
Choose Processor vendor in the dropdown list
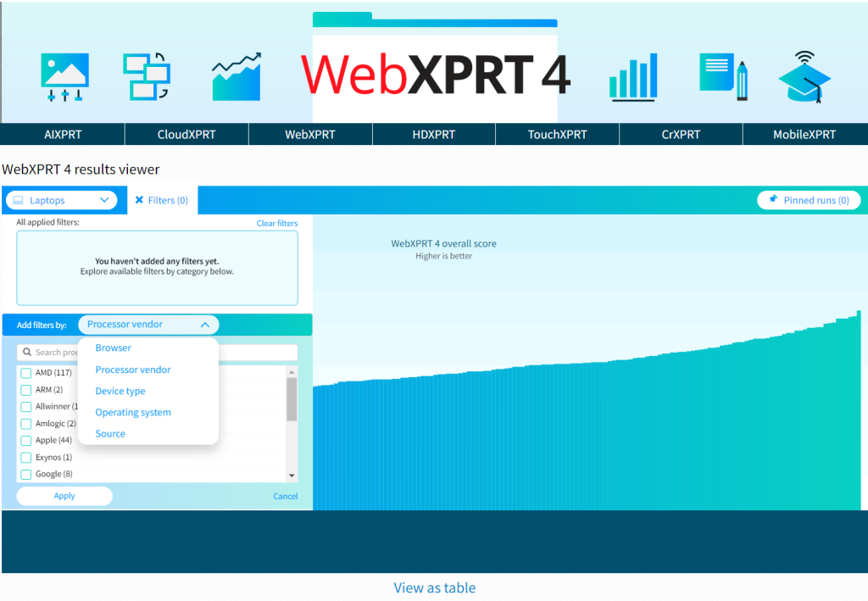[133, 370]
